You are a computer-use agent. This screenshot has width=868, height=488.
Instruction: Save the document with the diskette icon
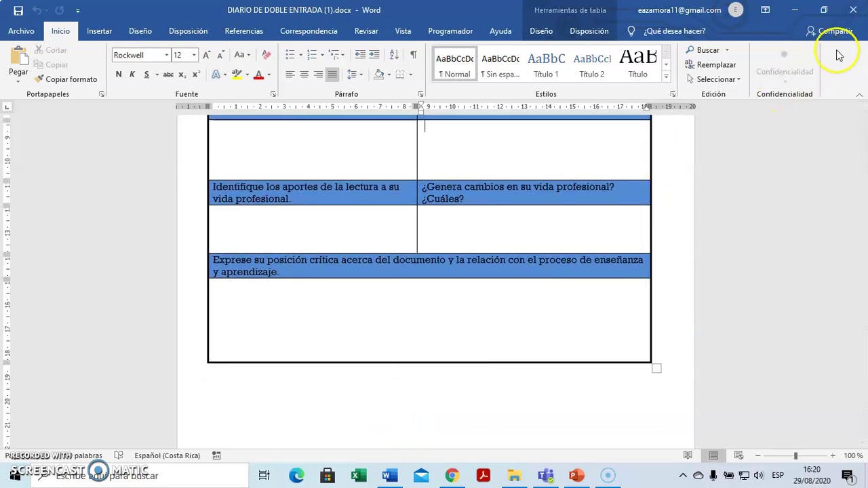(x=18, y=10)
